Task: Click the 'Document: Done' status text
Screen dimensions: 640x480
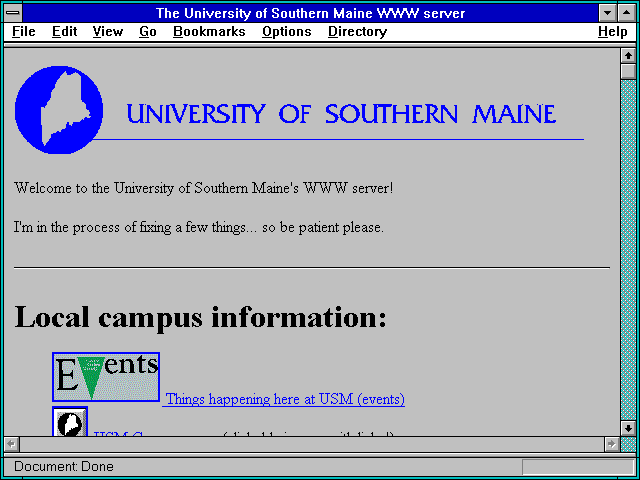Action: (64, 467)
